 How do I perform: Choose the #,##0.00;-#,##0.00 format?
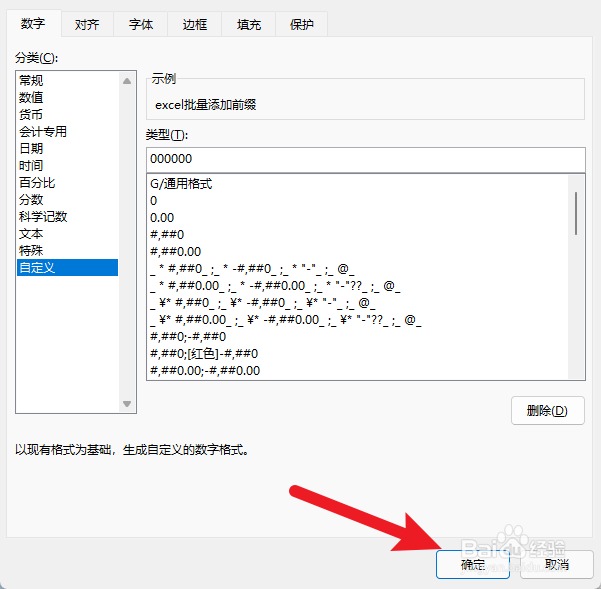coord(358,371)
